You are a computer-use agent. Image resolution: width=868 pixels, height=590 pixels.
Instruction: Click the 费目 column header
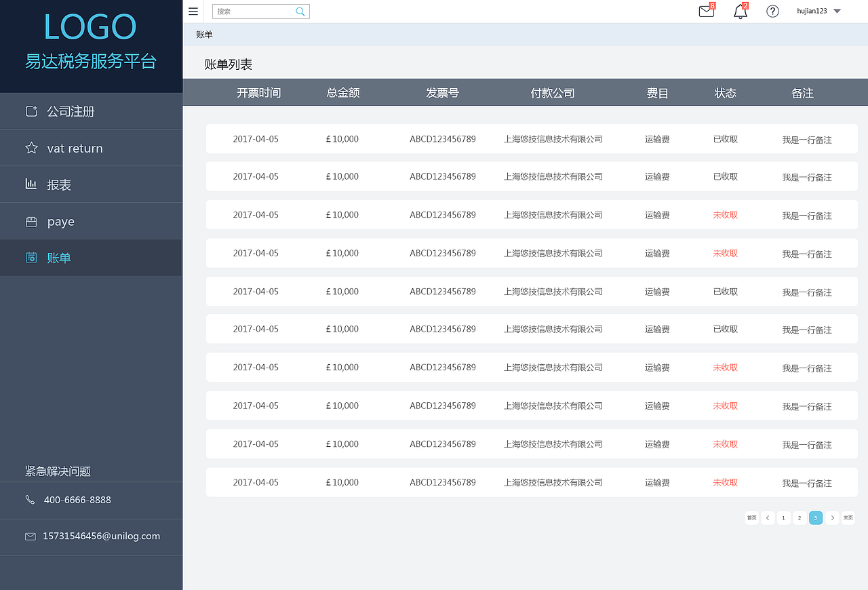tap(658, 93)
